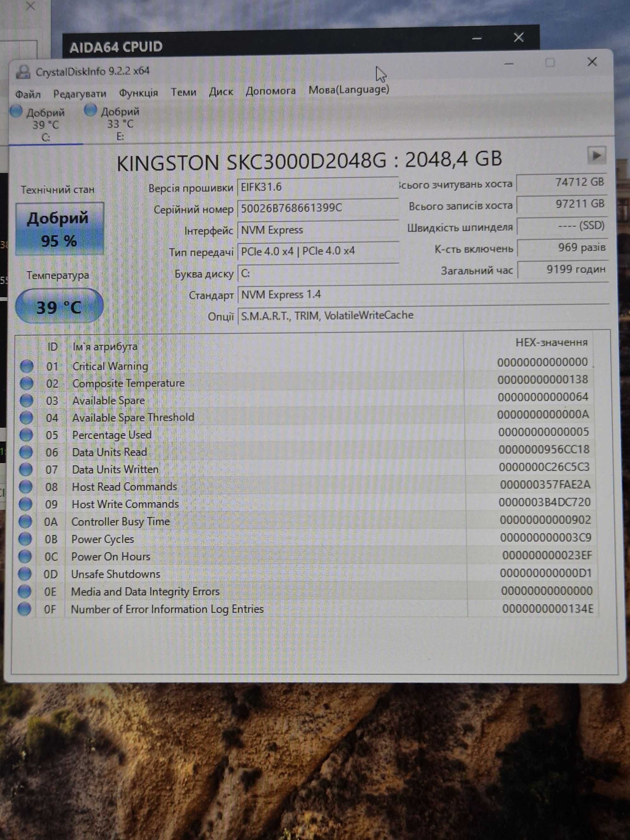630x840 pixels.
Task: Click power on count 969 разів
Action: pyautogui.click(x=563, y=248)
